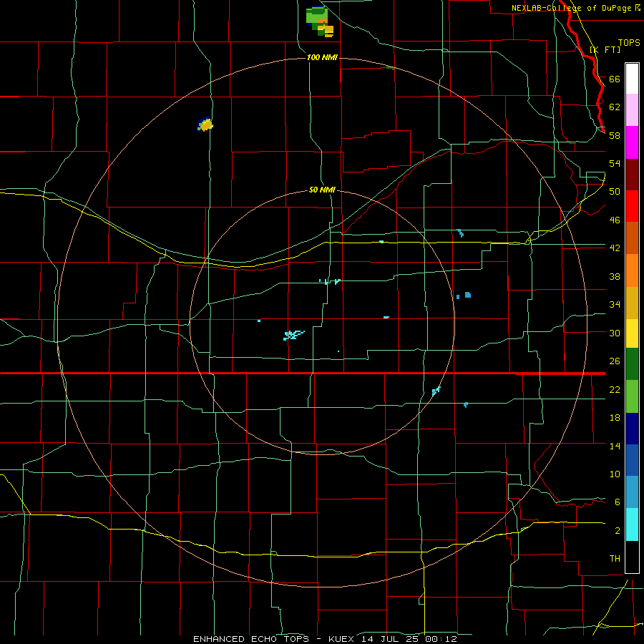The height and width of the screenshot is (644, 644).
Task: Click the 6 legend value
Action: 617,502
